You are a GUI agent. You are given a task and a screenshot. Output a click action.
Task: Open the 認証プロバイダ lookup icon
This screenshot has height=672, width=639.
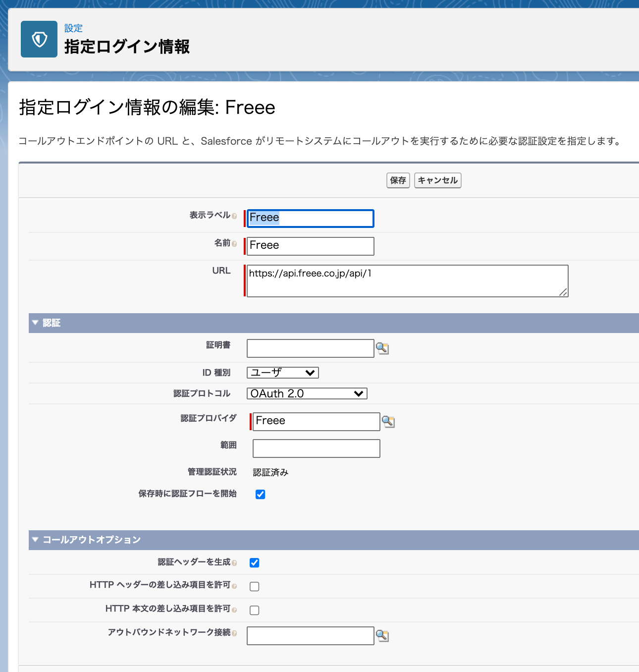(x=388, y=422)
